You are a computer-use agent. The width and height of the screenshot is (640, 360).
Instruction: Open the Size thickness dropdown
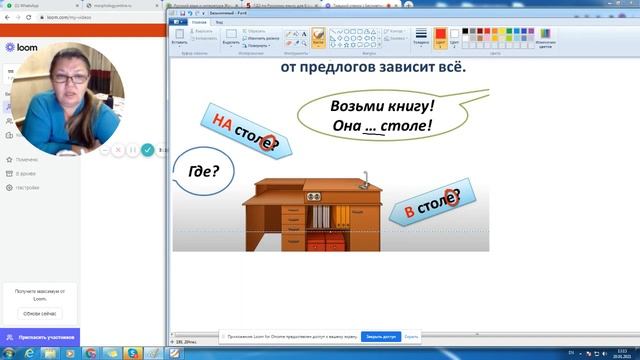tap(421, 37)
